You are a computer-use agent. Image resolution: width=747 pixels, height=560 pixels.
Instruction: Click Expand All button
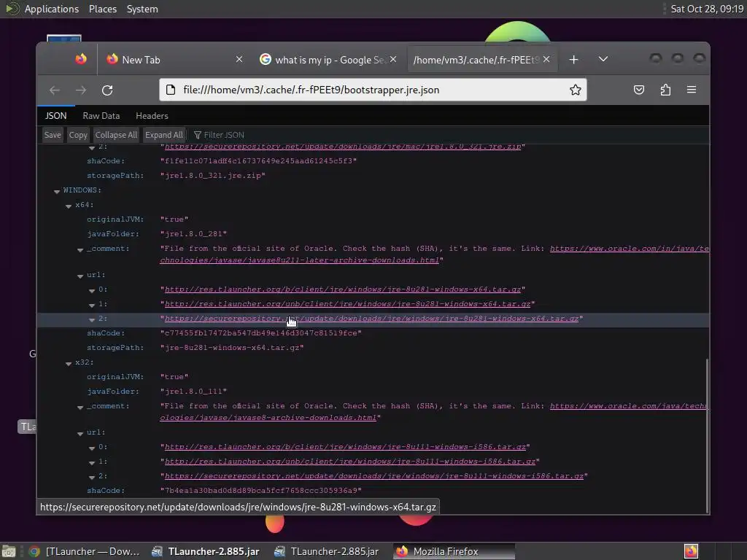164,135
